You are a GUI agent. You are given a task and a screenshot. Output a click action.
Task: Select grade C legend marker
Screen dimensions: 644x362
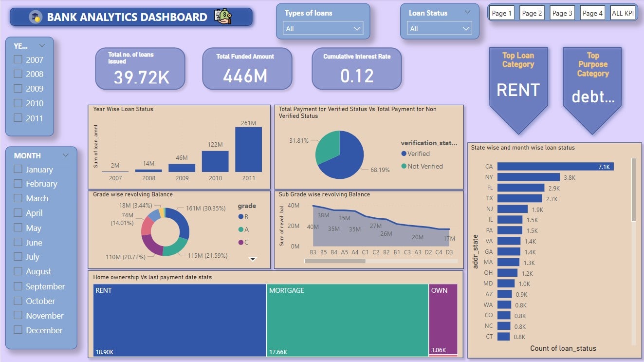(240, 242)
